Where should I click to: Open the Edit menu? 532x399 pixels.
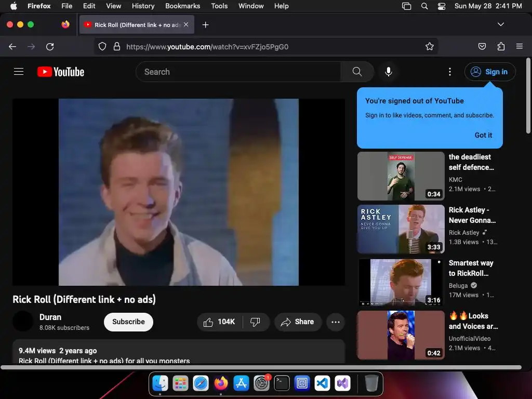click(x=89, y=6)
